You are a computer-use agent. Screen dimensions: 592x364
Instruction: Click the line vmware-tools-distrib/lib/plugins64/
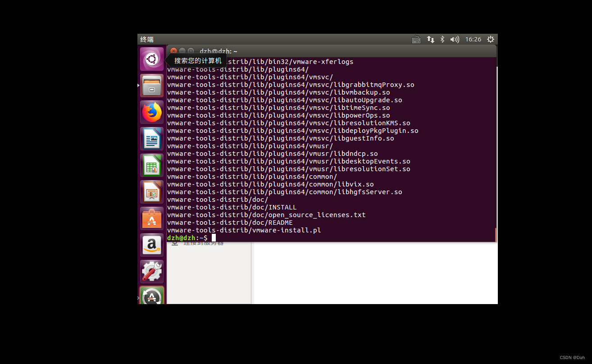coord(238,69)
